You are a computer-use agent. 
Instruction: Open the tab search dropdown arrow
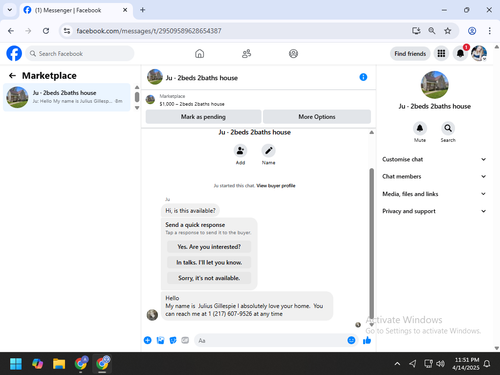point(10,10)
